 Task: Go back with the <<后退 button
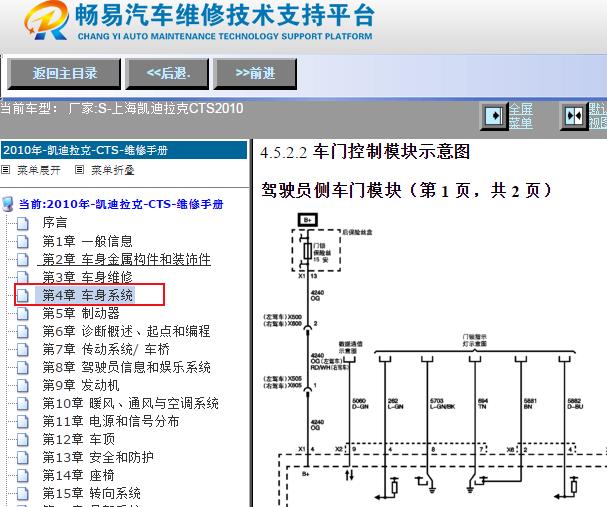tap(167, 74)
